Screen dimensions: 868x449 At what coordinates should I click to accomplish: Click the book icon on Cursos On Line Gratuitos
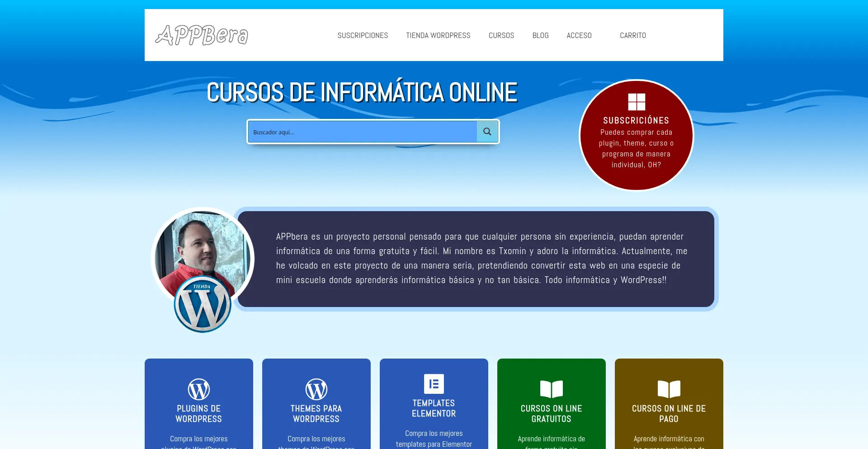point(551,389)
